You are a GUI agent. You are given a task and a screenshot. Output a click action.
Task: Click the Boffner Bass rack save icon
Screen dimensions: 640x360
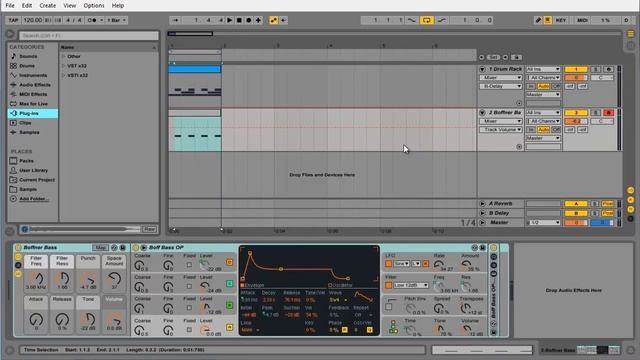(122, 247)
